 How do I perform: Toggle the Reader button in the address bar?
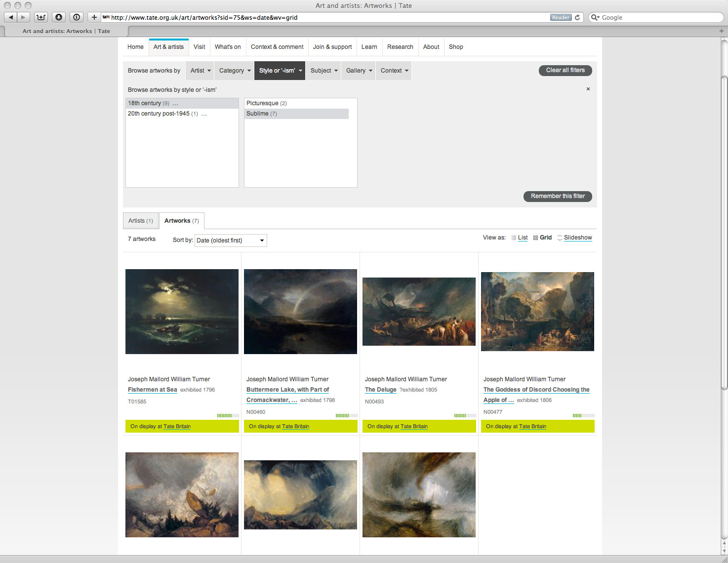click(561, 17)
